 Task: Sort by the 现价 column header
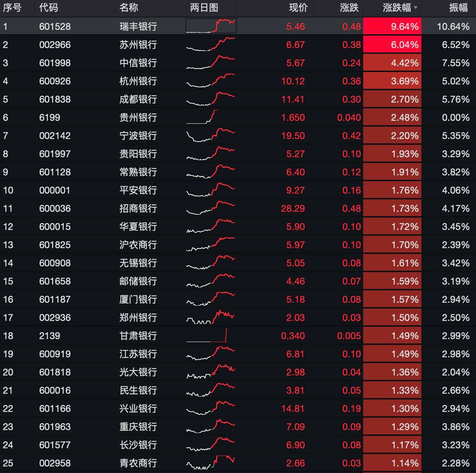[298, 8]
